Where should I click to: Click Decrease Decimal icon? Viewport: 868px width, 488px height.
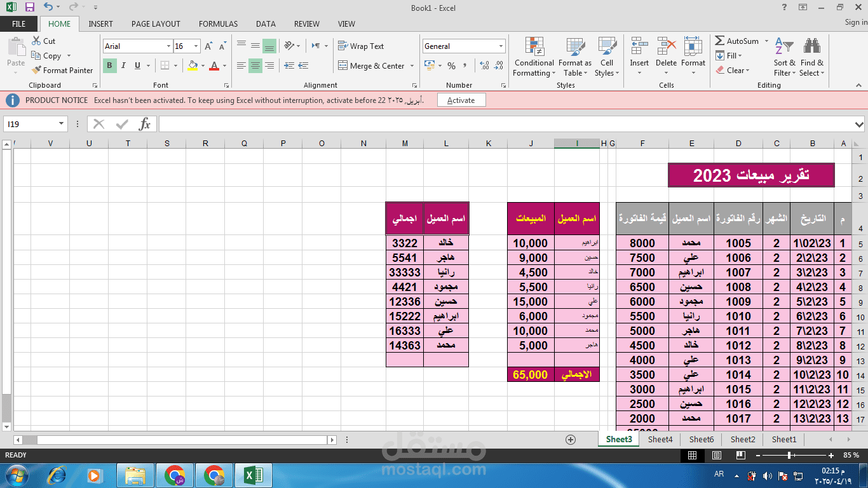click(498, 65)
